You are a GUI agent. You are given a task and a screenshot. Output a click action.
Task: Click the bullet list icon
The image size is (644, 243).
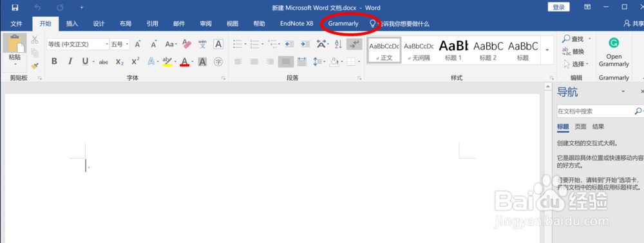[238, 44]
